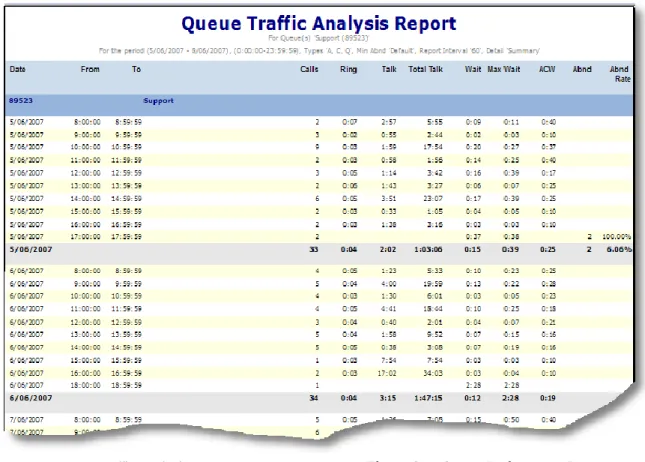Click the 'For Queue(s) Support (89523)' subtitle
645x462 pixels.
319,38
